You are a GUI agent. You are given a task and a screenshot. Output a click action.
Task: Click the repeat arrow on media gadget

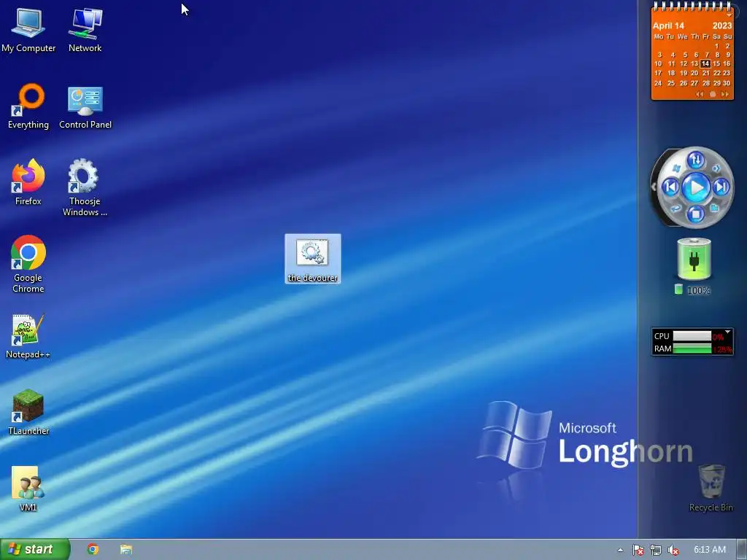click(676, 208)
